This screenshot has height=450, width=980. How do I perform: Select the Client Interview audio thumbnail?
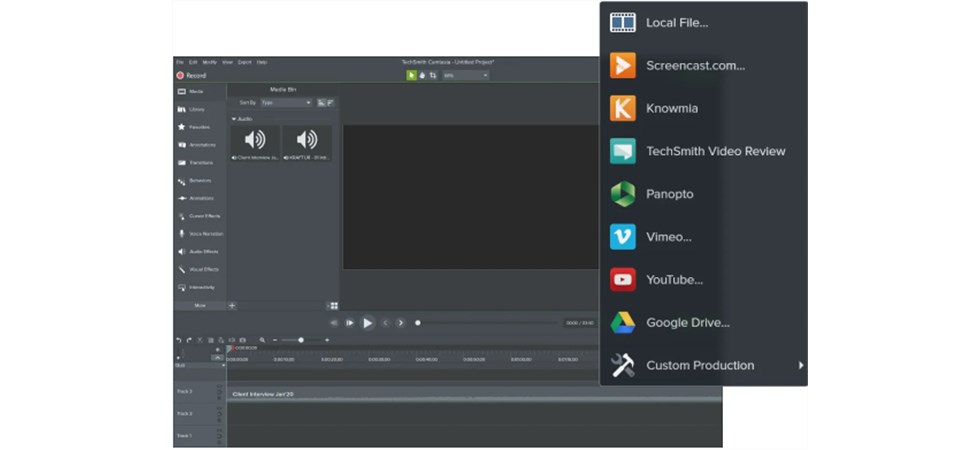tap(255, 143)
